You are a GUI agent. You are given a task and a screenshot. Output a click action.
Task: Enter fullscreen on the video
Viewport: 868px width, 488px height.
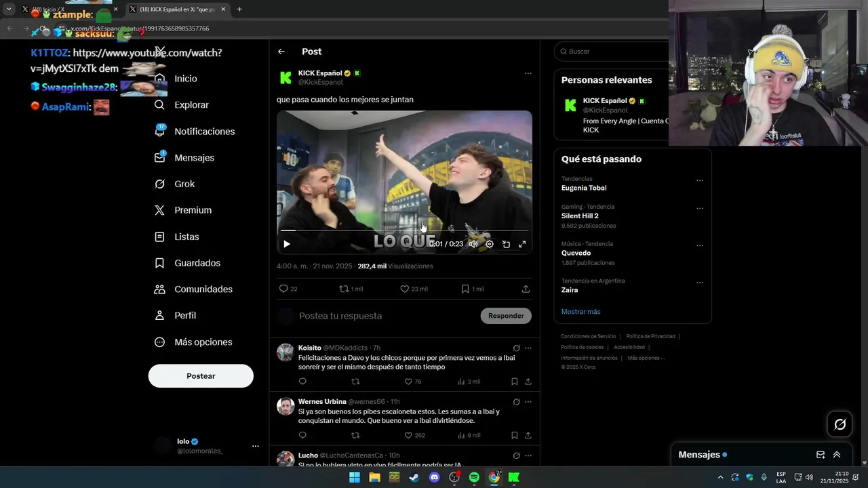522,244
